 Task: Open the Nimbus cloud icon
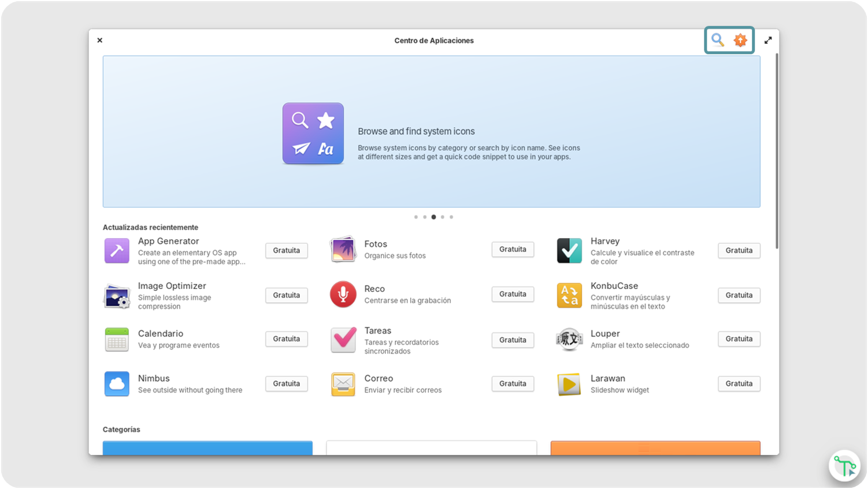[x=117, y=384]
